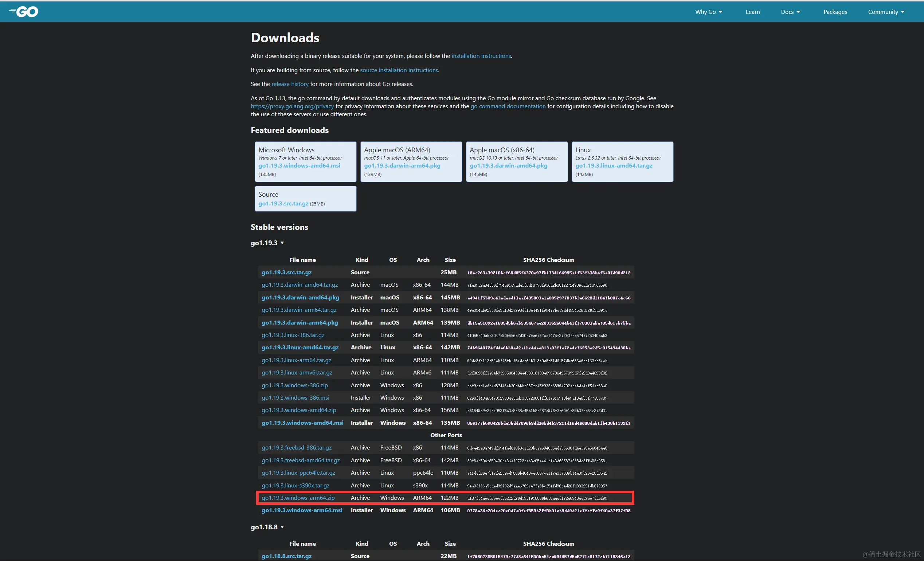
Task: Expand the Community menu
Action: (x=886, y=12)
